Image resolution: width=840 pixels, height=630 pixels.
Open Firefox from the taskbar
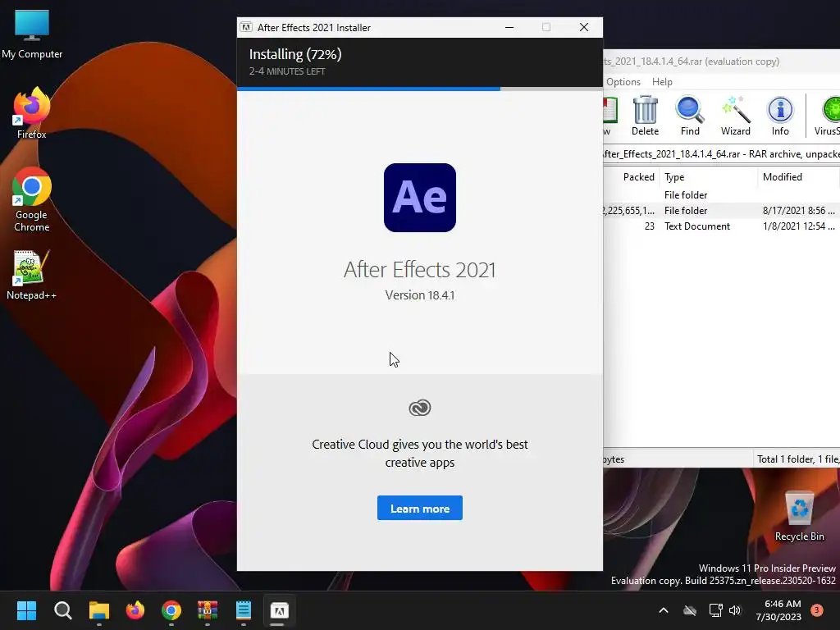coord(135,610)
